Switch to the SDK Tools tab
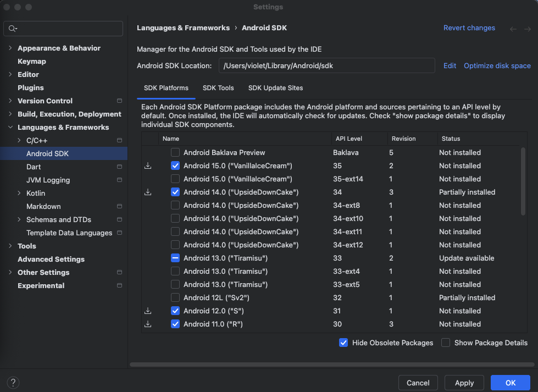Viewport: 538px width, 392px height. coord(218,88)
